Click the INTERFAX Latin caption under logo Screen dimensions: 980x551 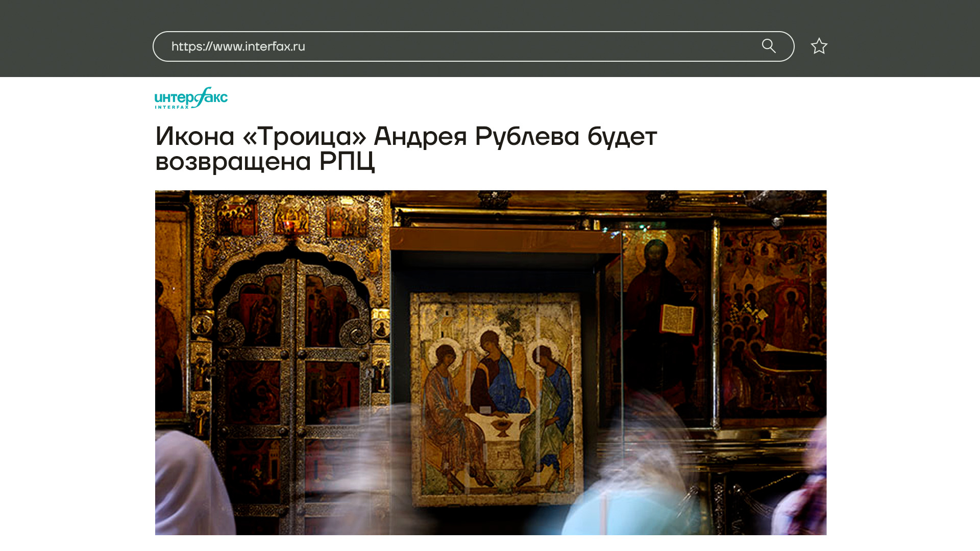coord(171,107)
